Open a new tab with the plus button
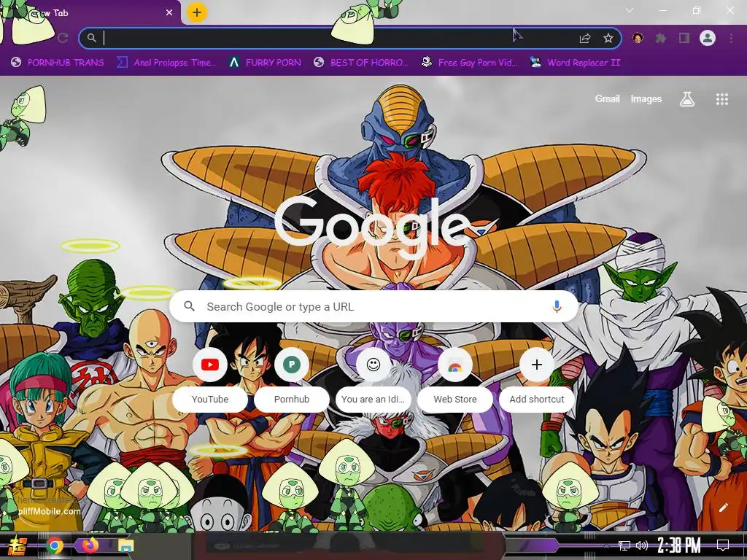 (197, 12)
